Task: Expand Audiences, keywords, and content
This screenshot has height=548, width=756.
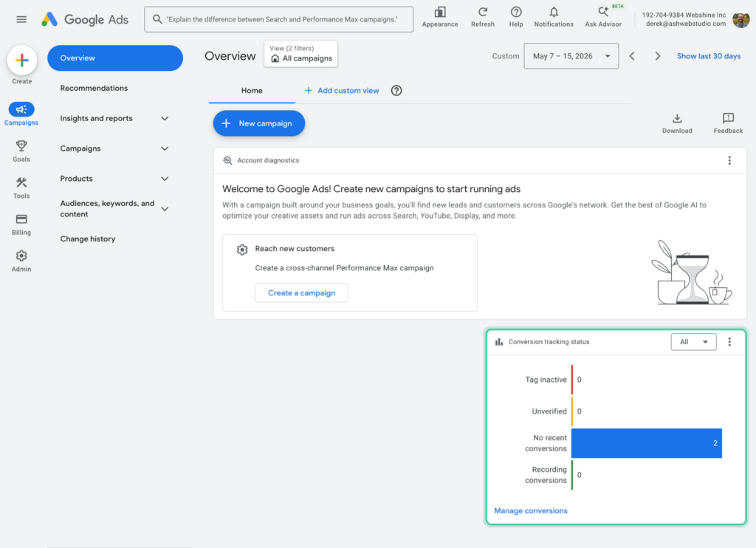Action: point(165,209)
